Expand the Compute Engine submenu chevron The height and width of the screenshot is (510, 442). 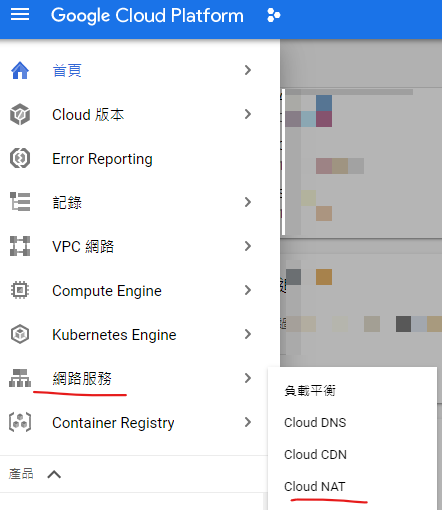(x=248, y=290)
